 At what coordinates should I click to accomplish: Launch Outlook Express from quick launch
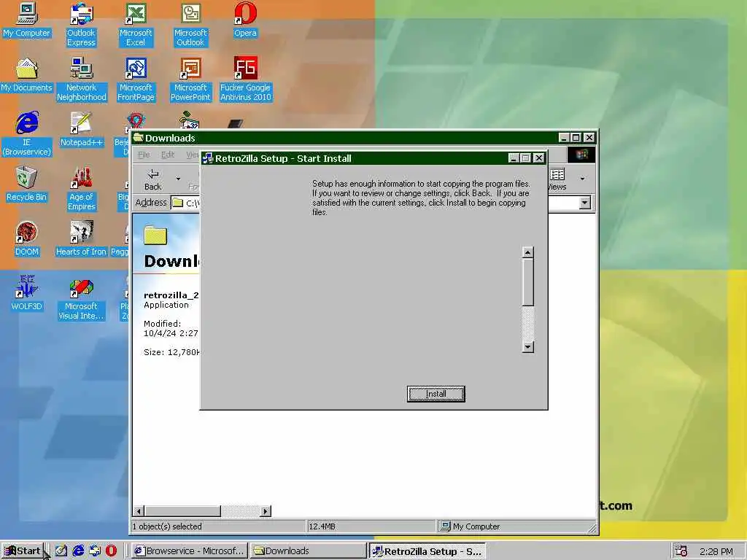point(95,551)
